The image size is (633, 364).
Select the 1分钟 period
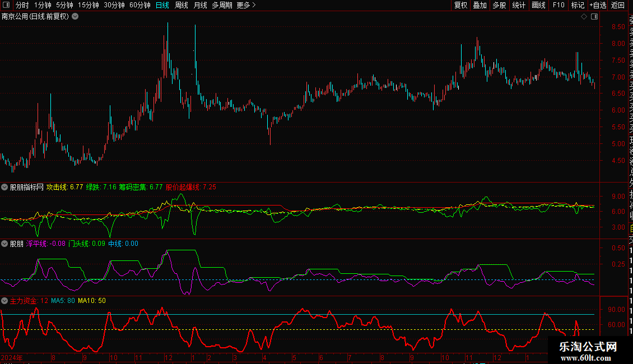[43, 5]
